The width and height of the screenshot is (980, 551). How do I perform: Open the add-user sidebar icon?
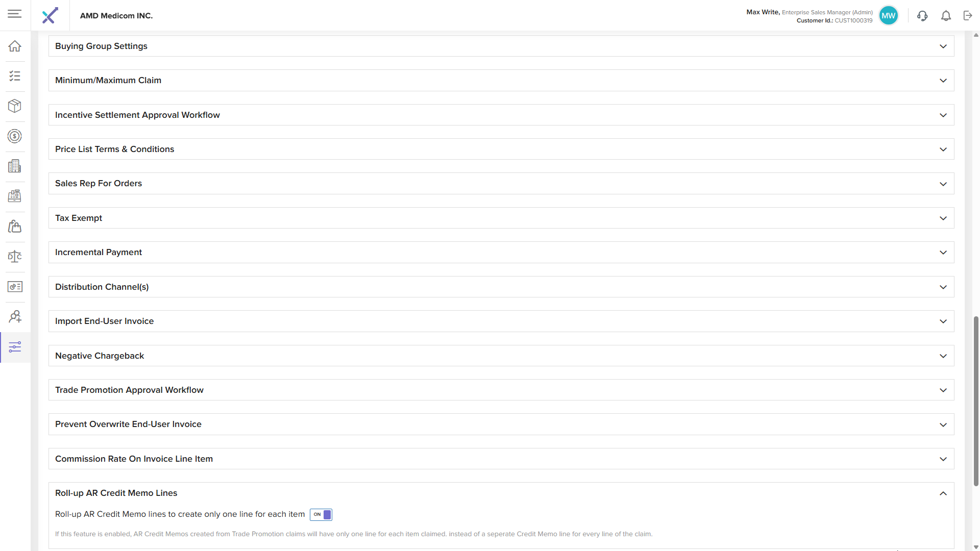(x=15, y=316)
